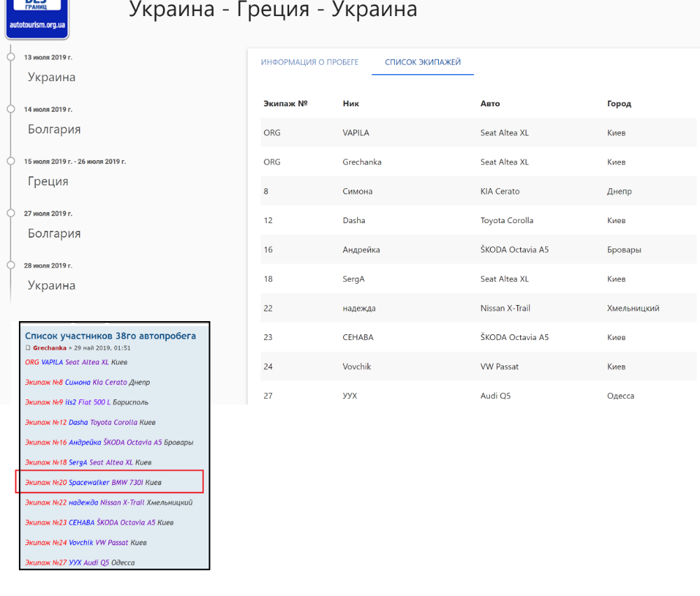Click forum line 'Экипаж №24 Vovchik'
This screenshot has height=596, width=700.
point(85,543)
